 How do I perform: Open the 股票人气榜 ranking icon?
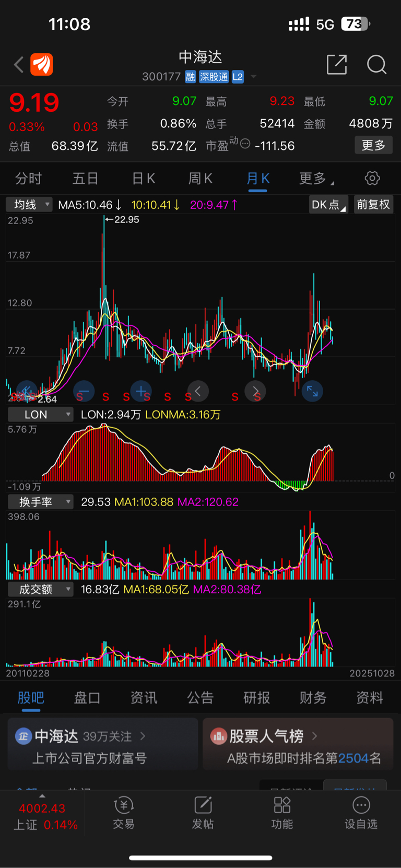[x=218, y=736]
